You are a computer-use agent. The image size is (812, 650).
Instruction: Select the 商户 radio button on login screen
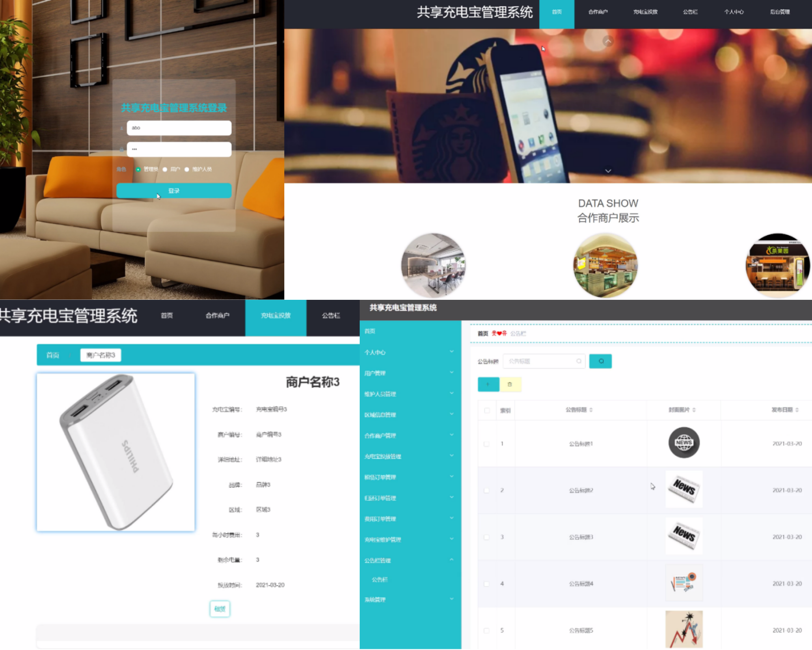point(164,169)
